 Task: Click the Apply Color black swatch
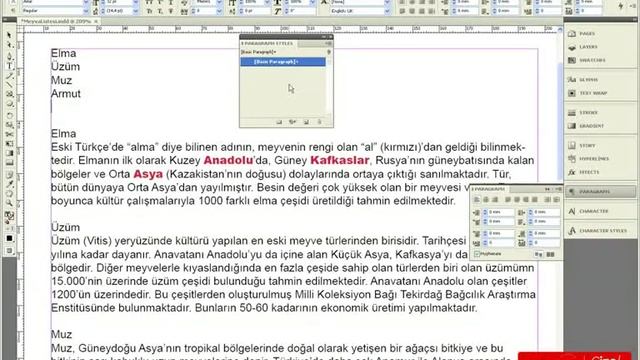pos(9,238)
